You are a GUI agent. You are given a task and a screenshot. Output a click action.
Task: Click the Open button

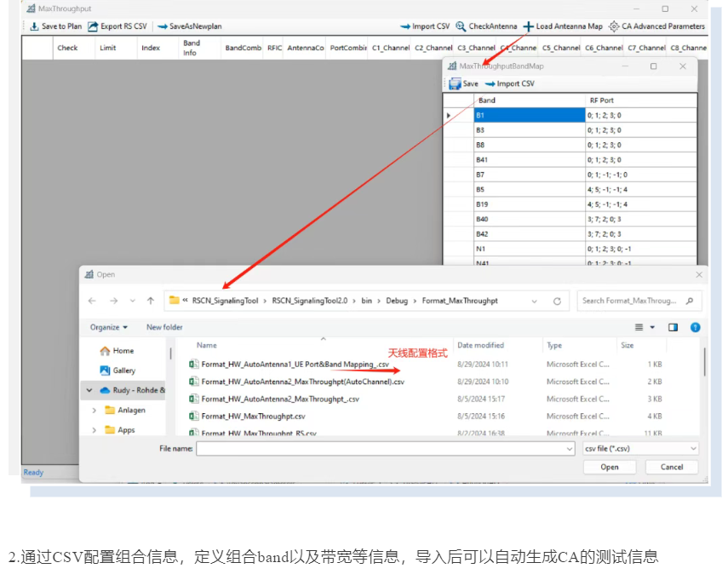[x=609, y=467]
